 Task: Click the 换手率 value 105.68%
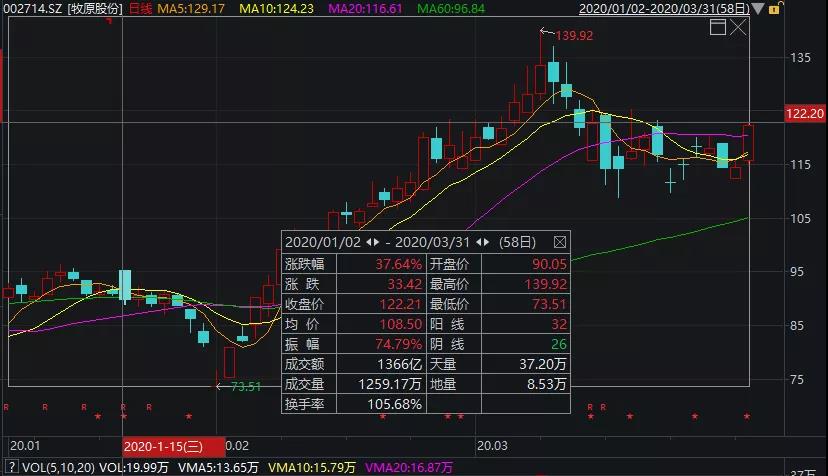pos(394,405)
